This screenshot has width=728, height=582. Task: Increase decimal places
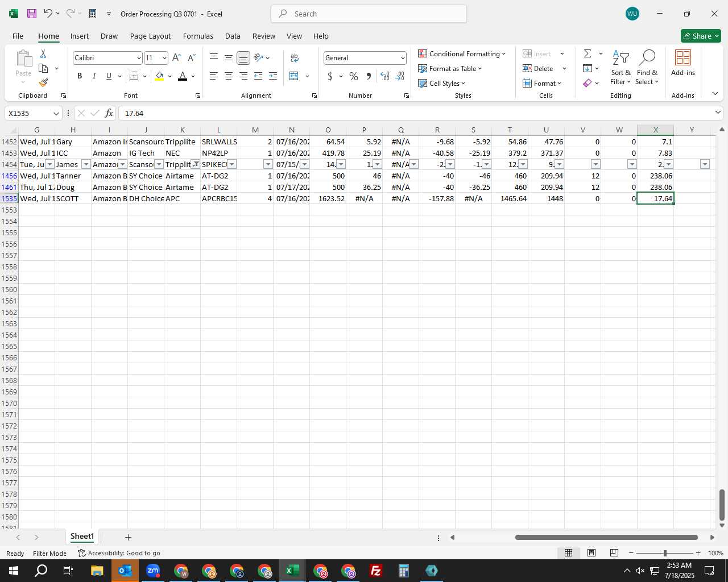point(385,76)
